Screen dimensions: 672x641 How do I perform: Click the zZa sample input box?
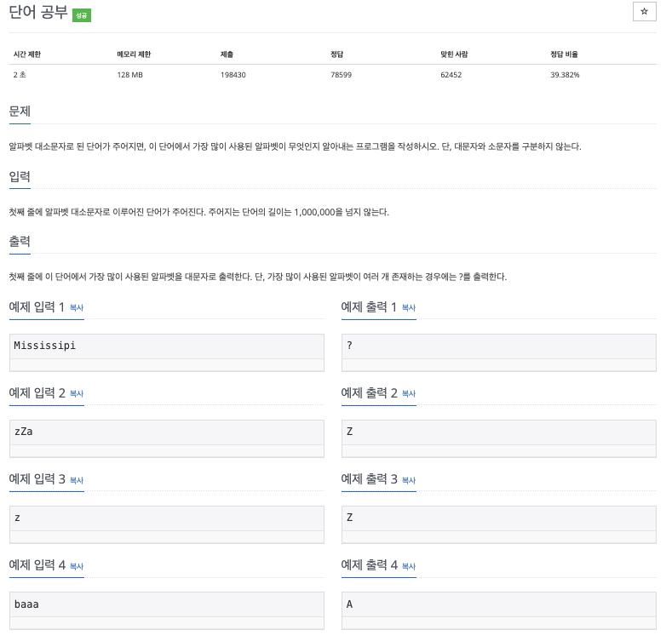click(x=166, y=432)
